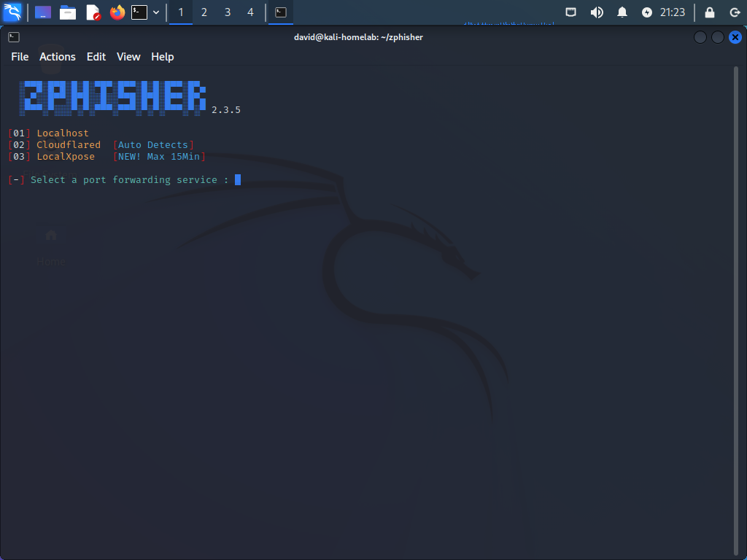Switch to workspace 2
747x560 pixels.
(204, 12)
